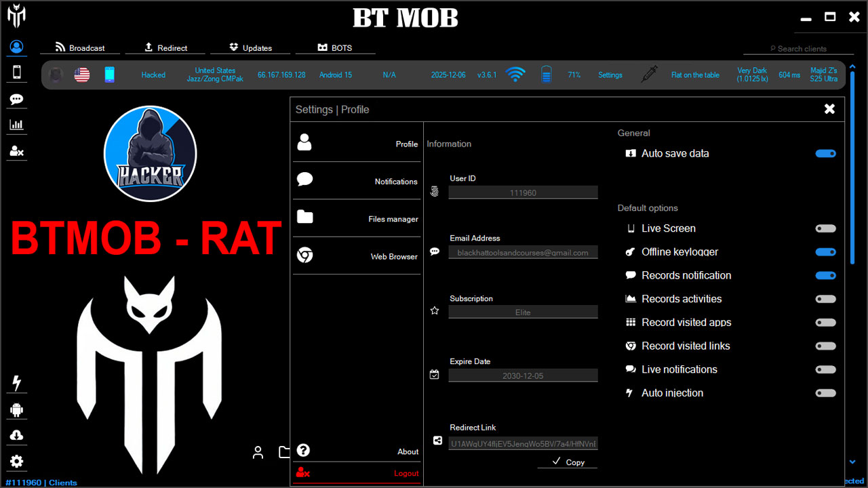
Task: Logout from the Settings panel
Action: click(406, 473)
